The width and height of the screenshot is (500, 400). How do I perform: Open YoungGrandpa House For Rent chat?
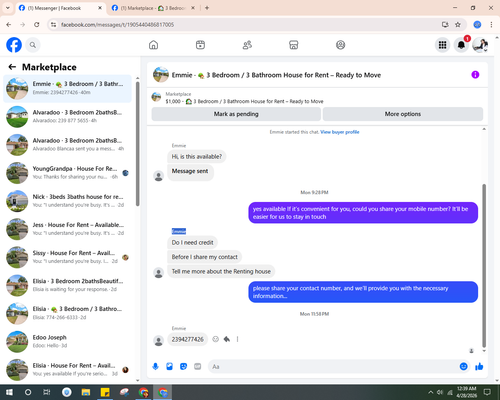(x=67, y=173)
